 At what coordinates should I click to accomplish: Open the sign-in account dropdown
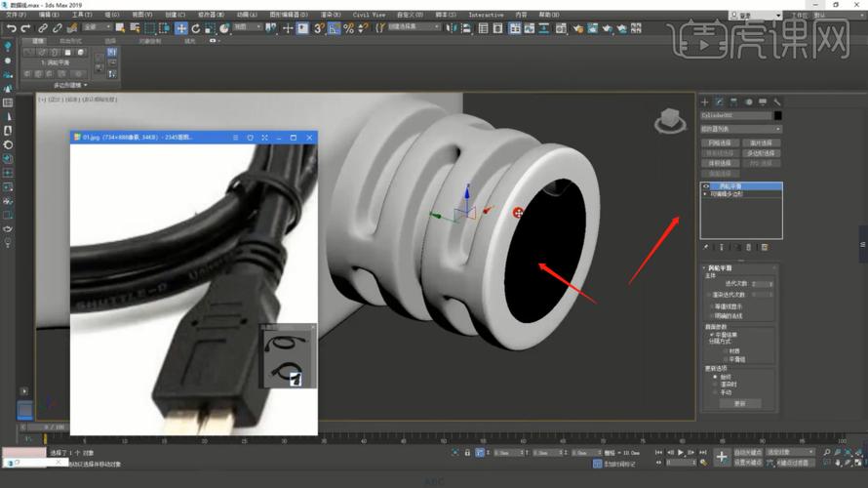click(756, 16)
